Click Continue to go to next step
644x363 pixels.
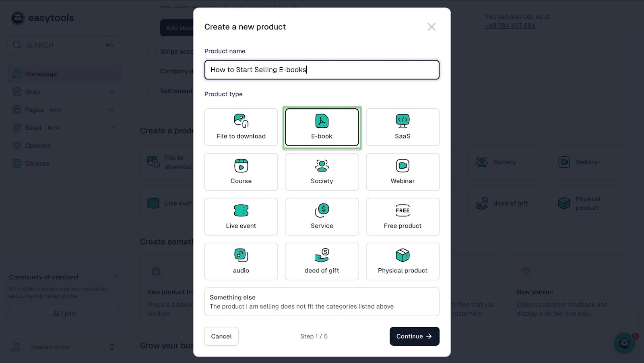[x=415, y=336]
